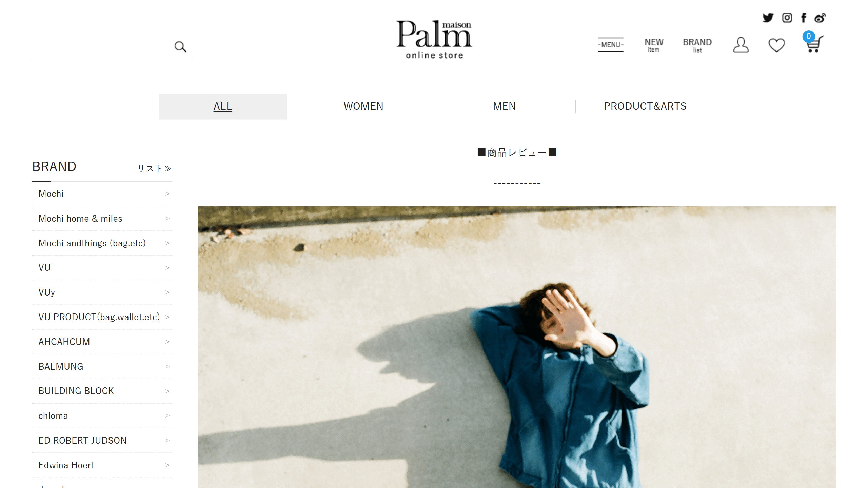Expand the Mochi brand entry
The width and height of the screenshot is (868, 488).
click(x=102, y=194)
